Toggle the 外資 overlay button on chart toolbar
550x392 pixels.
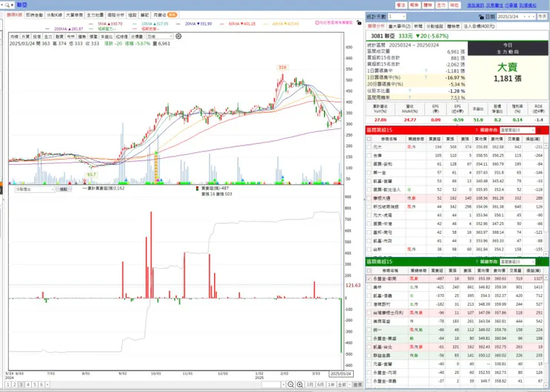point(25,36)
